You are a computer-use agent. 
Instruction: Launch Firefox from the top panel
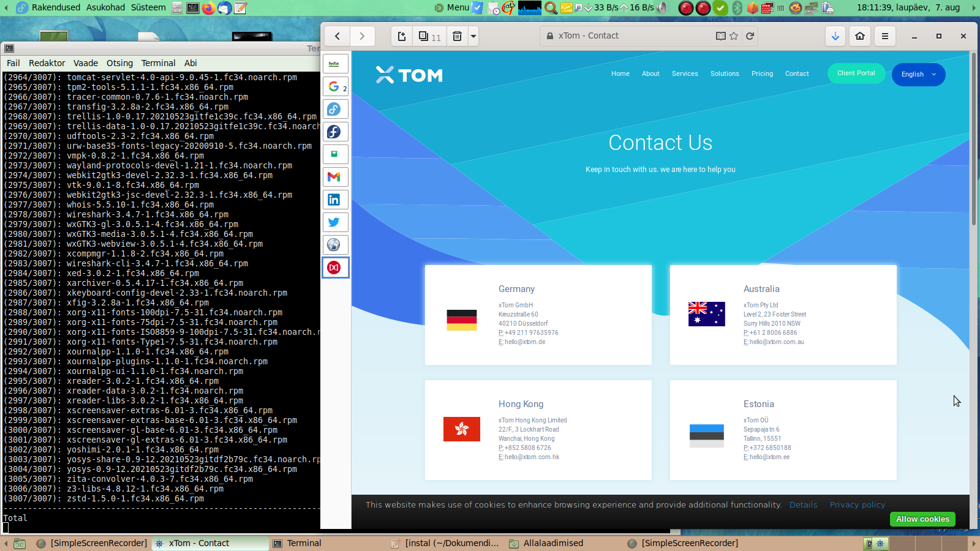208,8
